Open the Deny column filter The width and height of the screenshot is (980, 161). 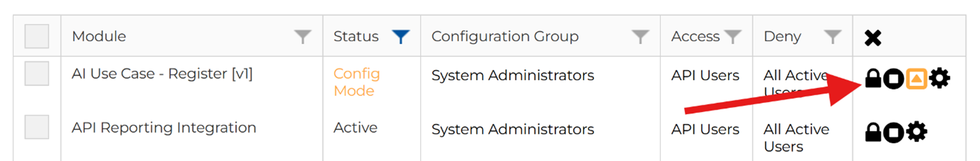(x=833, y=37)
